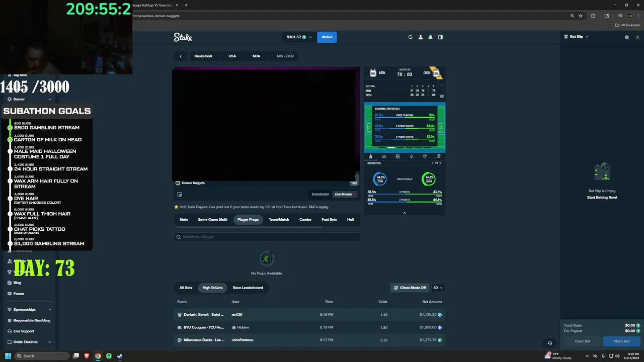This screenshot has width=644, height=362.
Task: Open the Chrome profile avatar
Action: tap(629, 16)
